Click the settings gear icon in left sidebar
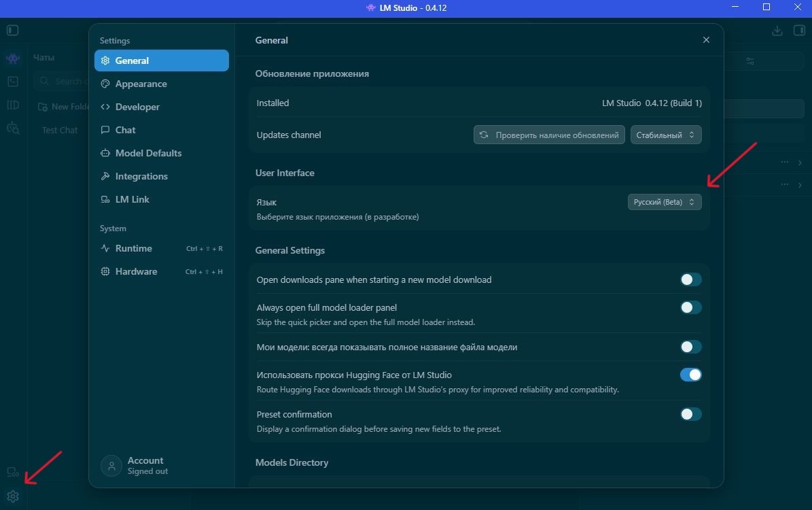This screenshot has height=510, width=812. click(13, 496)
